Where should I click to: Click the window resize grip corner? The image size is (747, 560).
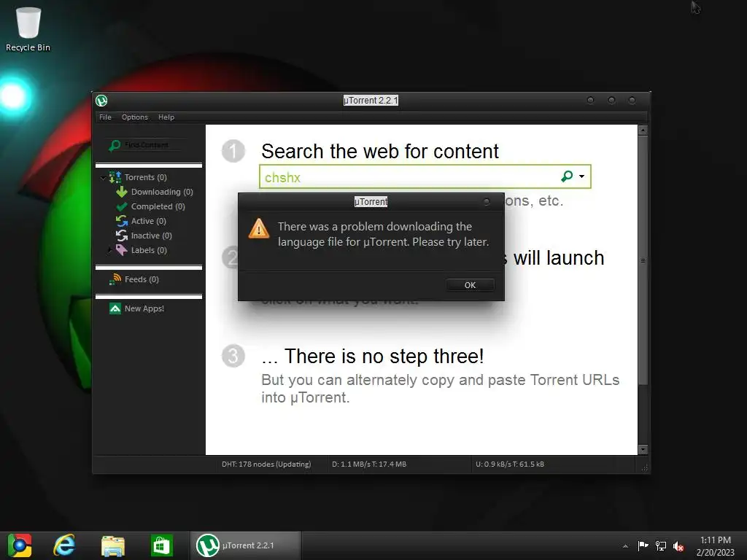pos(644,468)
